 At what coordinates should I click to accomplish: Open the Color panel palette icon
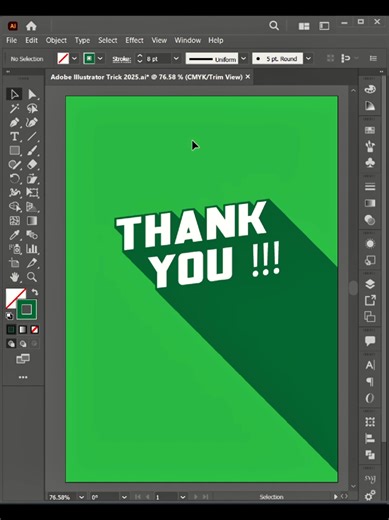(x=370, y=89)
